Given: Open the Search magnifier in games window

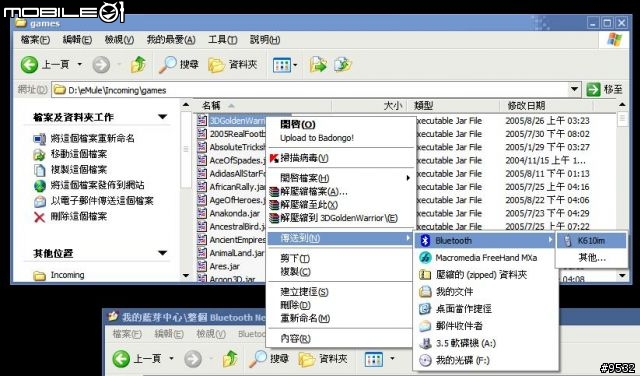Looking at the screenshot, I should (x=168, y=65).
